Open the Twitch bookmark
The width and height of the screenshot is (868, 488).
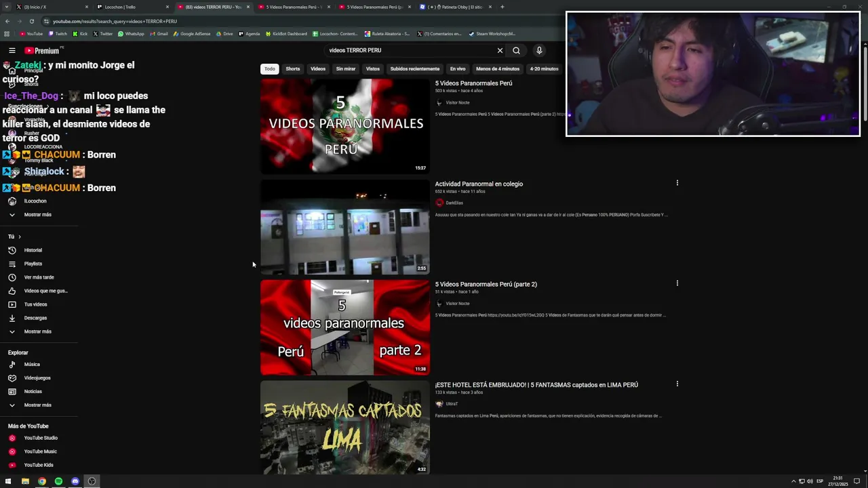(x=58, y=33)
